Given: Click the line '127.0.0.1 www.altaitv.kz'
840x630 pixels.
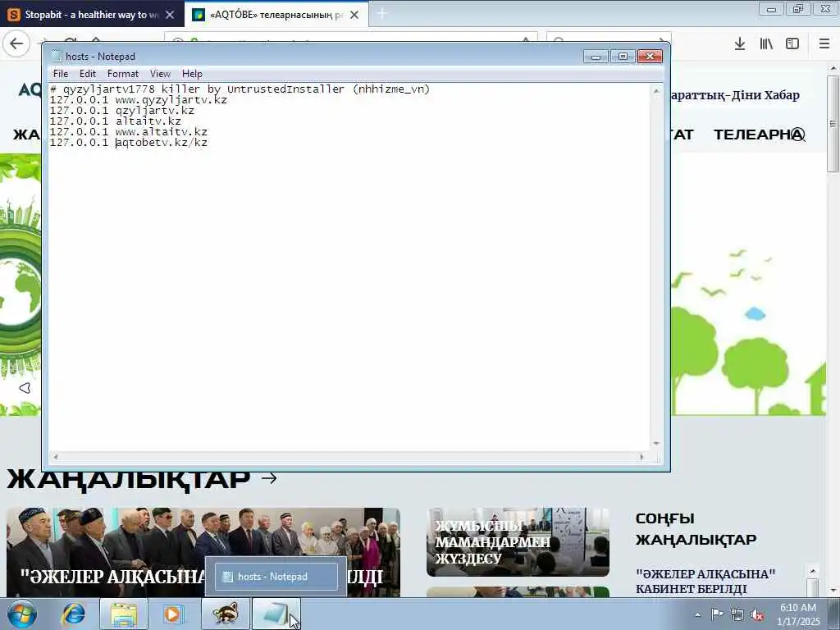Looking at the screenshot, I should coord(129,132).
